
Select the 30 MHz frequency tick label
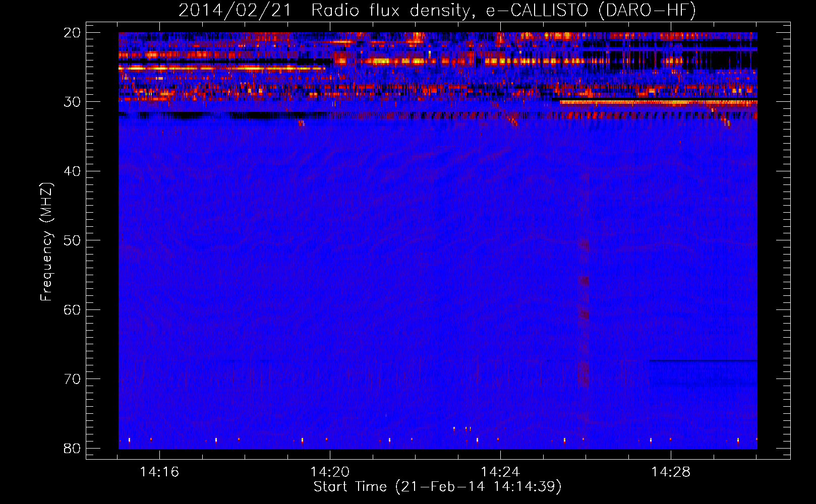[72, 102]
